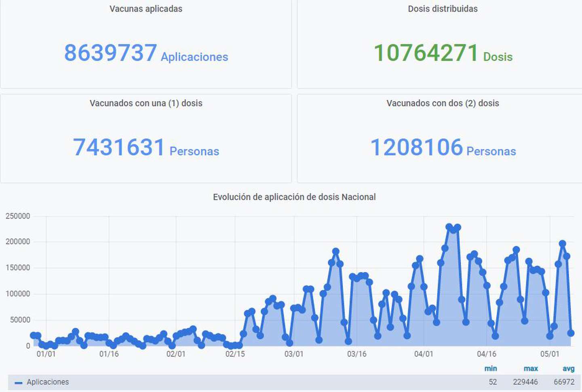This screenshot has height=392, width=582.
Task: Open the "Dosis distribuidas" panel title menu
Action: (443, 9)
